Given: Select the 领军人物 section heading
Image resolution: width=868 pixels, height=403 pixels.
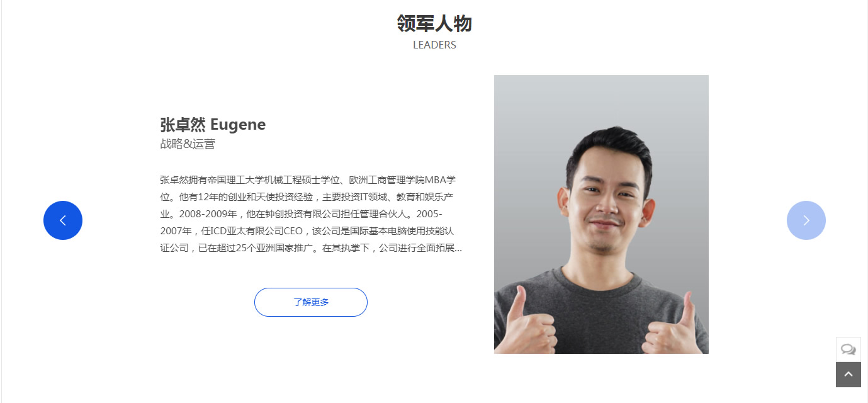Looking at the screenshot, I should pyautogui.click(x=434, y=24).
